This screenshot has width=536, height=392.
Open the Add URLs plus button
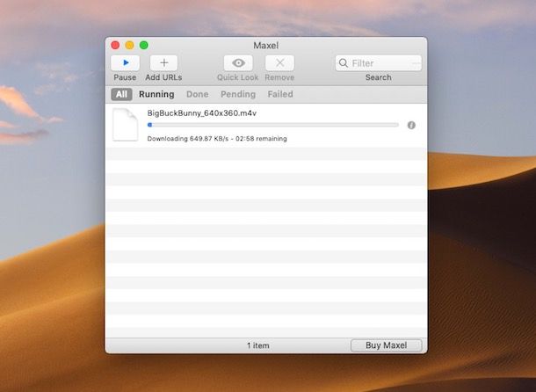tap(163, 63)
